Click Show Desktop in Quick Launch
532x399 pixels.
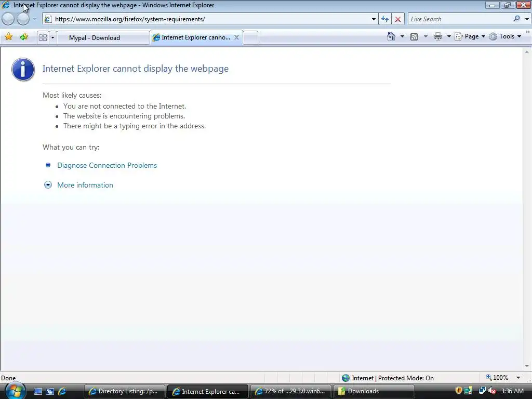(x=37, y=392)
